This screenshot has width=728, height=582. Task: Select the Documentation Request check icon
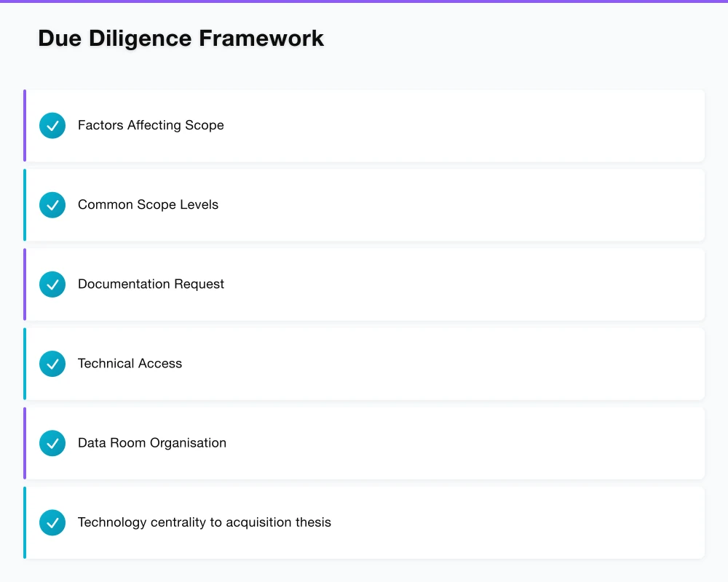tap(52, 284)
